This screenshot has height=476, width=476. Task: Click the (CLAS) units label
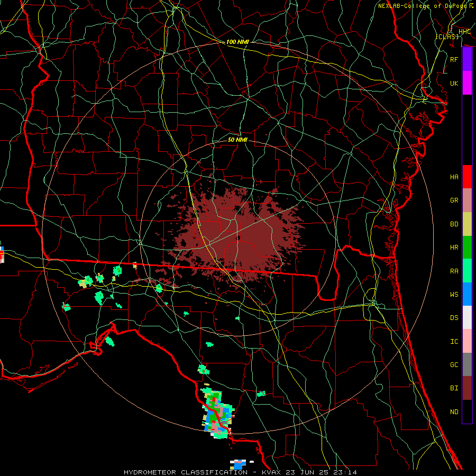click(447, 36)
